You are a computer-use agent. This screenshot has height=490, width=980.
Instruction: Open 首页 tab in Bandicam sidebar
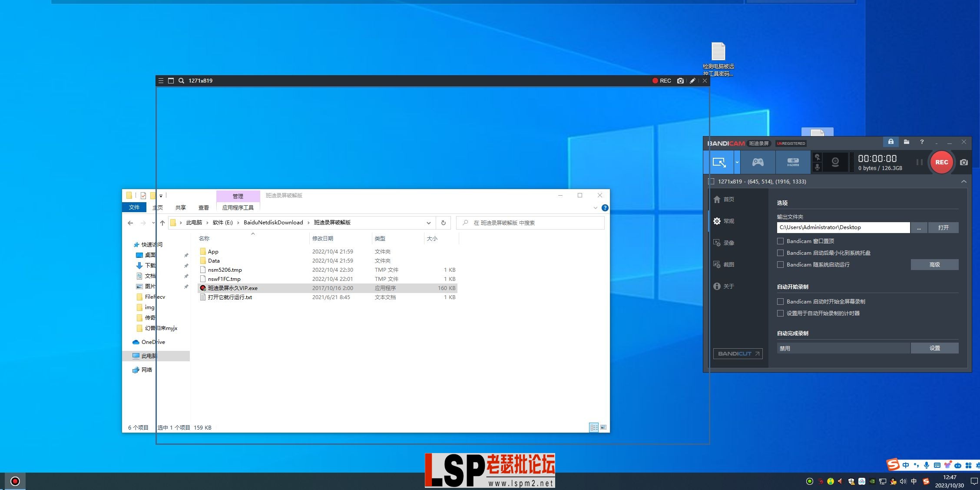(724, 199)
